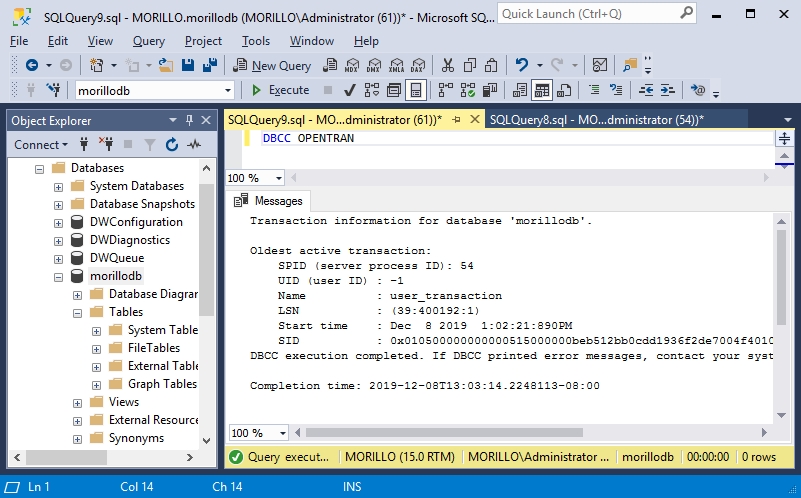Click the Find in Files icon
The height and width of the screenshot is (498, 801).
pyautogui.click(x=630, y=65)
